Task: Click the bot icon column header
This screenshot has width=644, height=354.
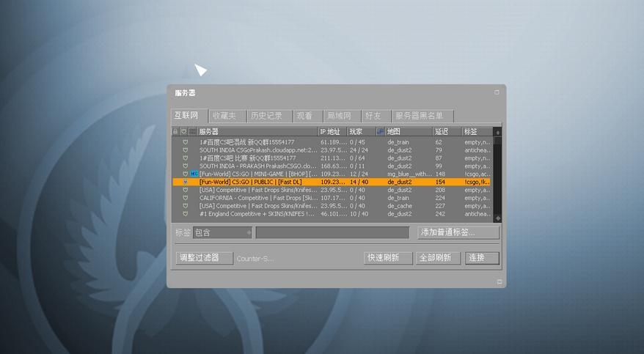Action: (x=380, y=132)
